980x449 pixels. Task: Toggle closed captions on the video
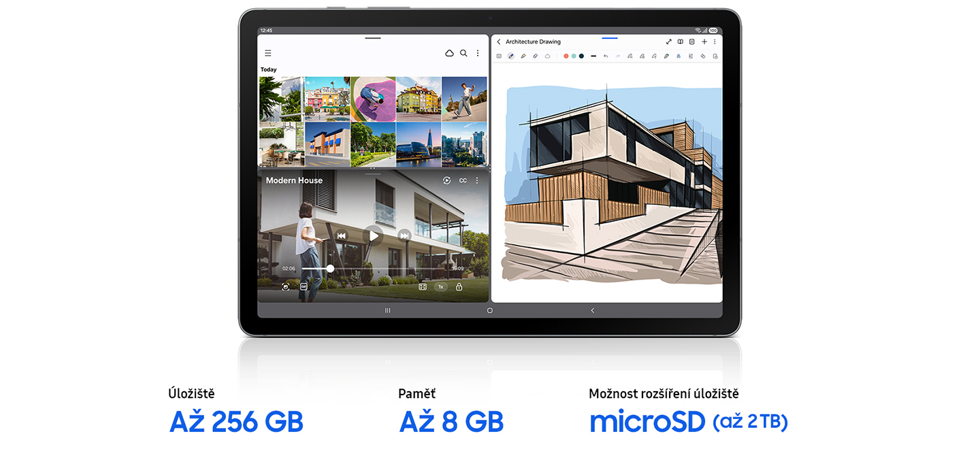463,181
